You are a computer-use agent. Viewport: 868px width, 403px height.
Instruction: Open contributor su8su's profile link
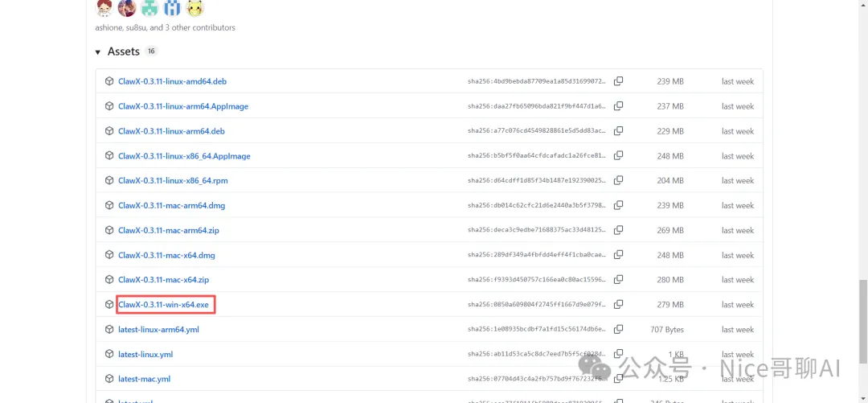click(x=136, y=27)
